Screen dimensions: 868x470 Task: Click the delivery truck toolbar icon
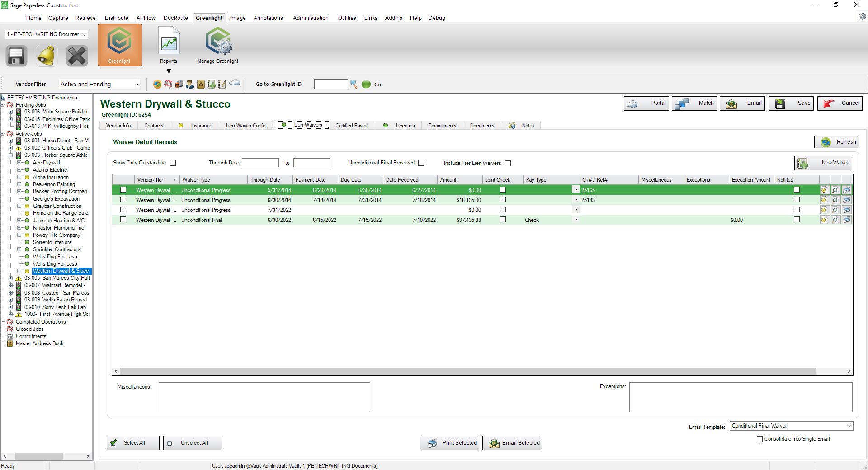pyautogui.click(x=179, y=84)
